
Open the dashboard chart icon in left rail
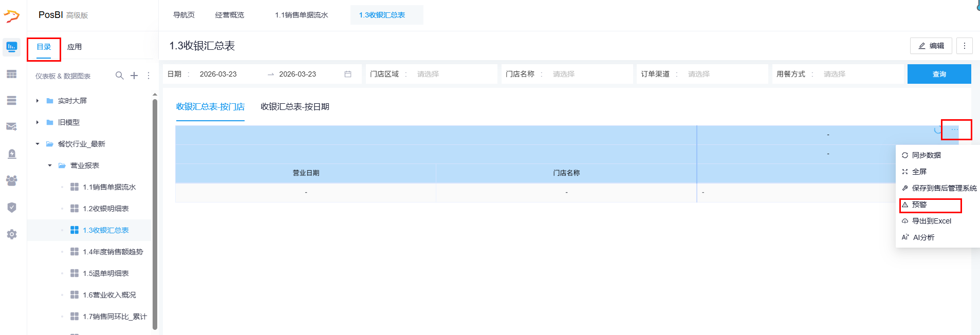(11, 47)
